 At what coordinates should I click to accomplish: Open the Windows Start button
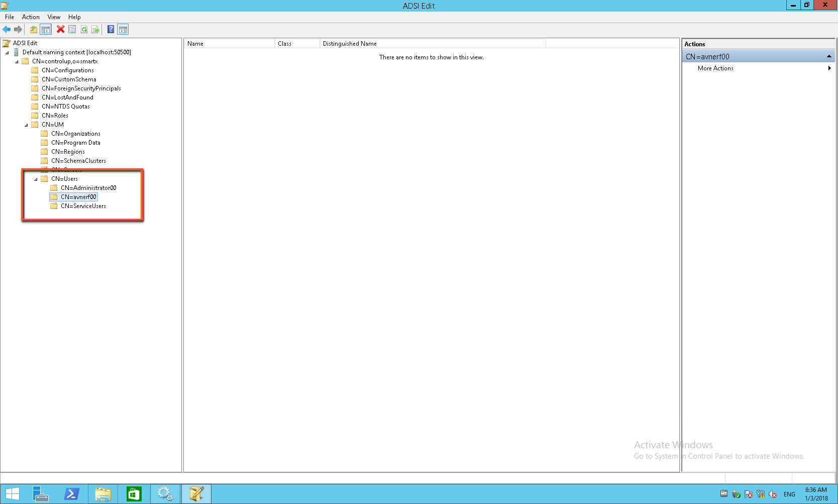click(x=13, y=494)
